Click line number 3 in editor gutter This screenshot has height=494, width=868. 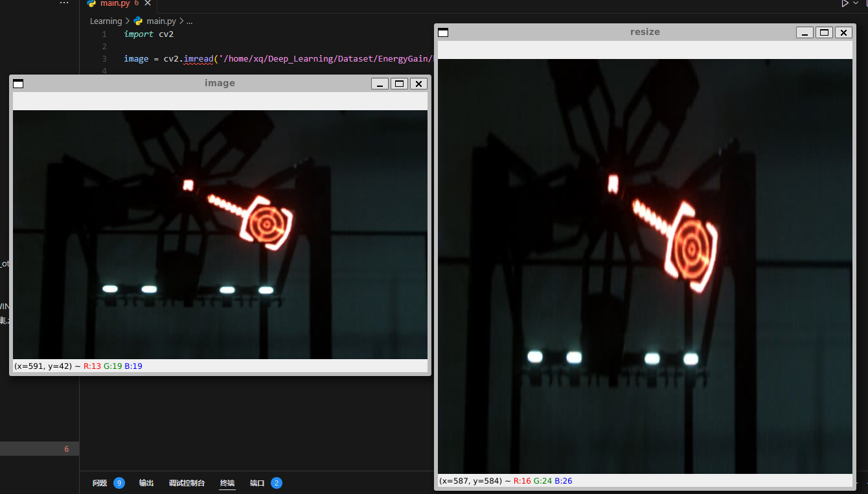tap(104, 59)
